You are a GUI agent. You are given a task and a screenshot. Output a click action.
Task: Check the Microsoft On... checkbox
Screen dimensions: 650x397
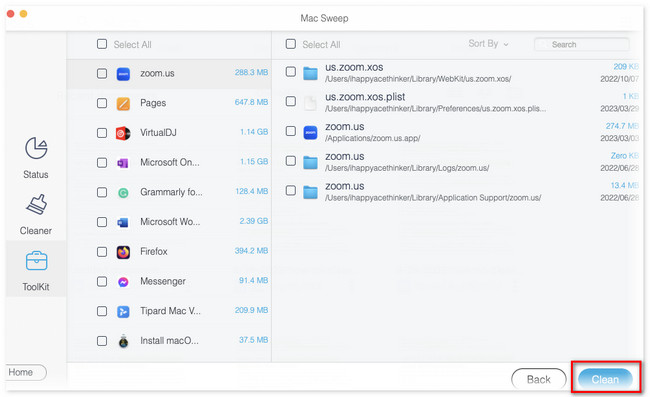point(102,162)
